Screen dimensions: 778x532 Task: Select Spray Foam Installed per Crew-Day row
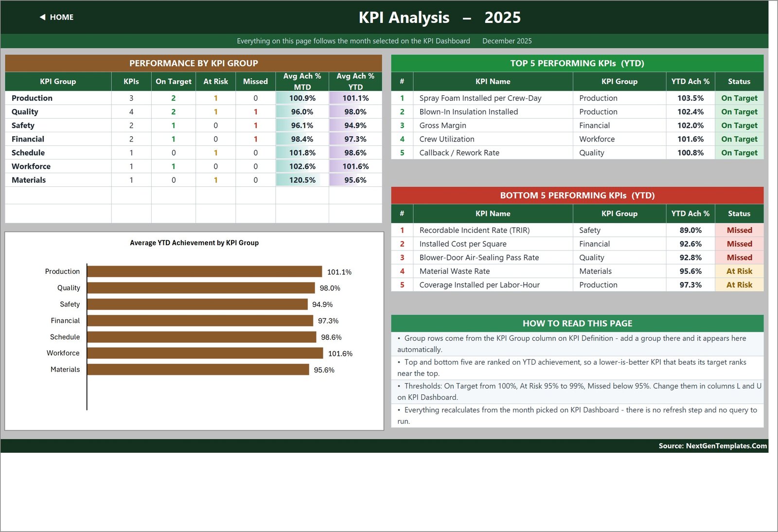pos(577,98)
